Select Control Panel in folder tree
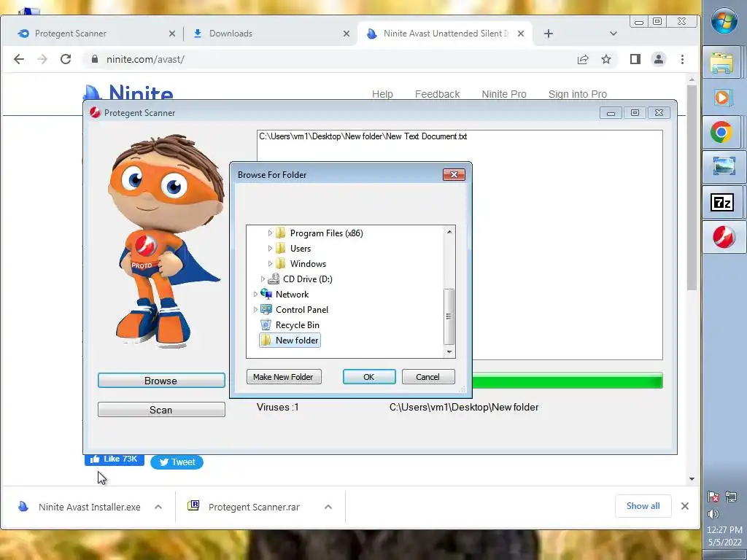 point(301,309)
